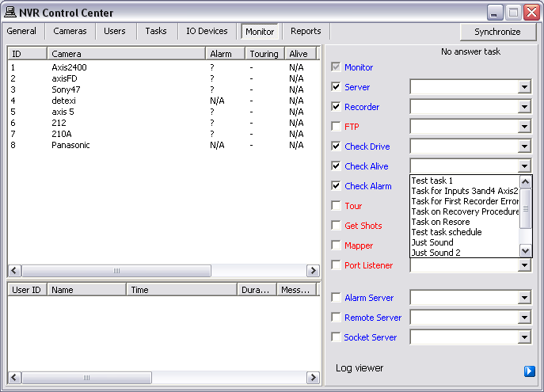This screenshot has height=392, width=544.
Task: Click camera list scroll left arrow
Action: [x=14, y=270]
